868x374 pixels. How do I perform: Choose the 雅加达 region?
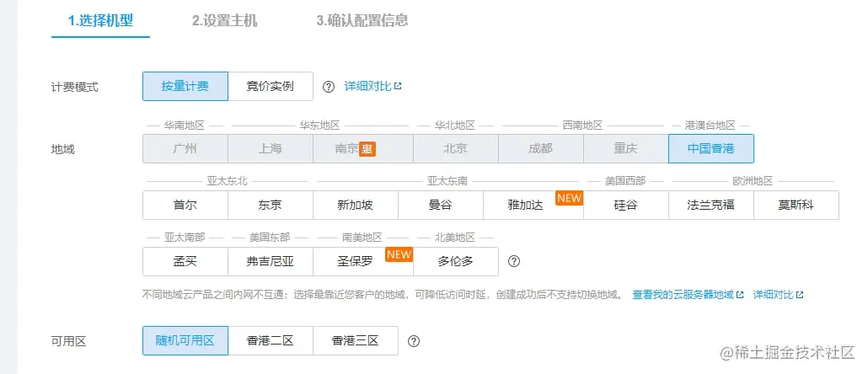(533, 206)
